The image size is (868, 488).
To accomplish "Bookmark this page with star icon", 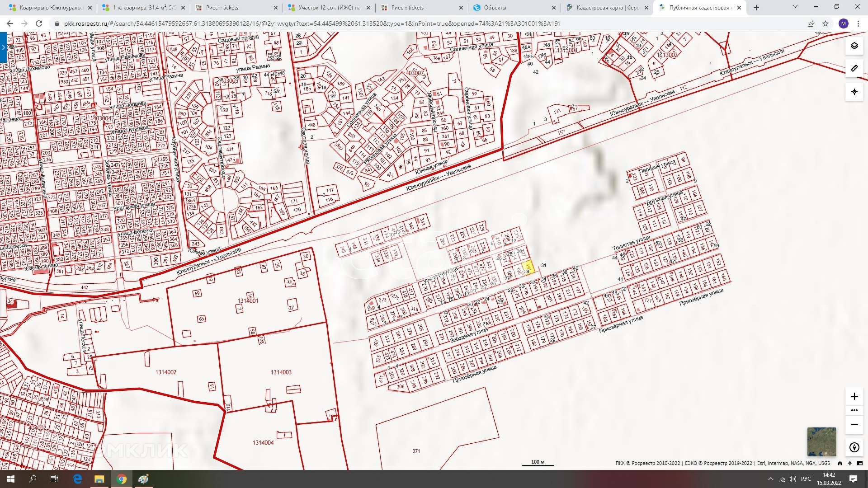I will (x=825, y=23).
